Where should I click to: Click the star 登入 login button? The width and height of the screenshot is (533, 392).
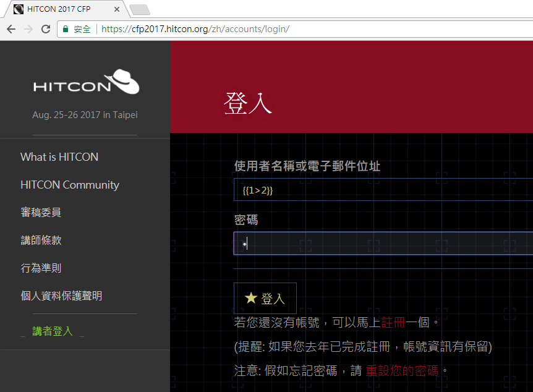265,298
